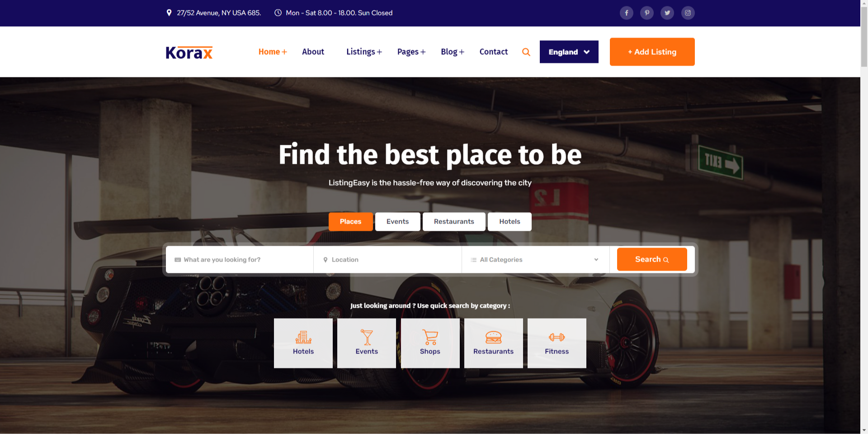This screenshot has width=868, height=434.
Task: Click the Add Listing button
Action: (652, 52)
